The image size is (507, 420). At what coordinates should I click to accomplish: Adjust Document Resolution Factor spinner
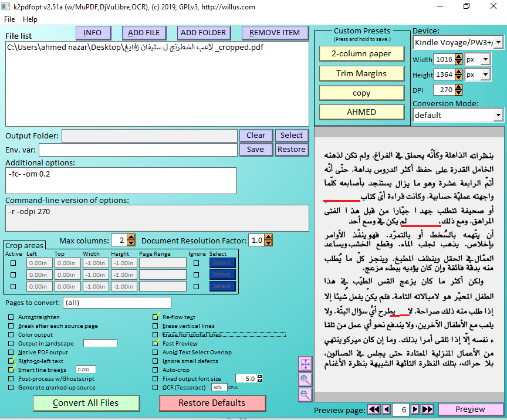click(x=268, y=240)
